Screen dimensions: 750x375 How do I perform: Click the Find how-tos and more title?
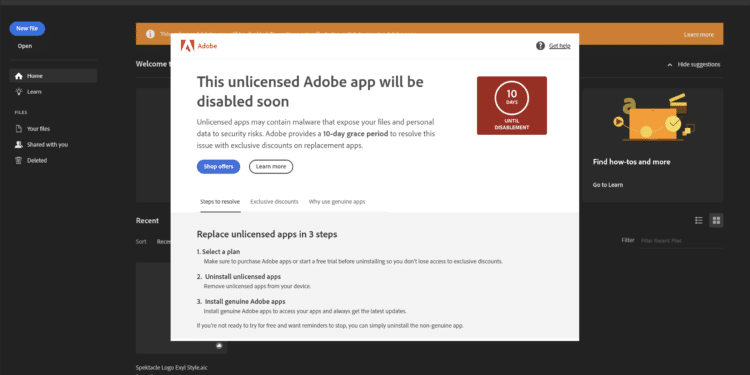pos(631,162)
